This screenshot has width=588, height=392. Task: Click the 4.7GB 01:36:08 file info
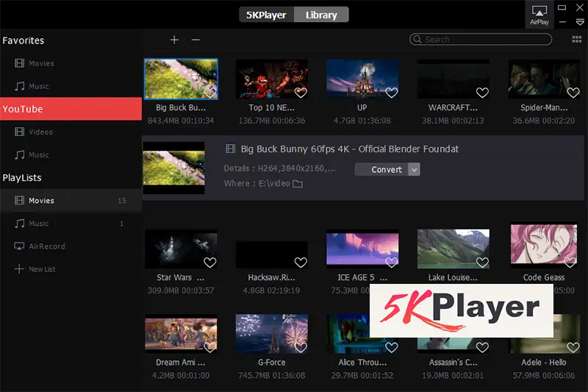tap(362, 121)
